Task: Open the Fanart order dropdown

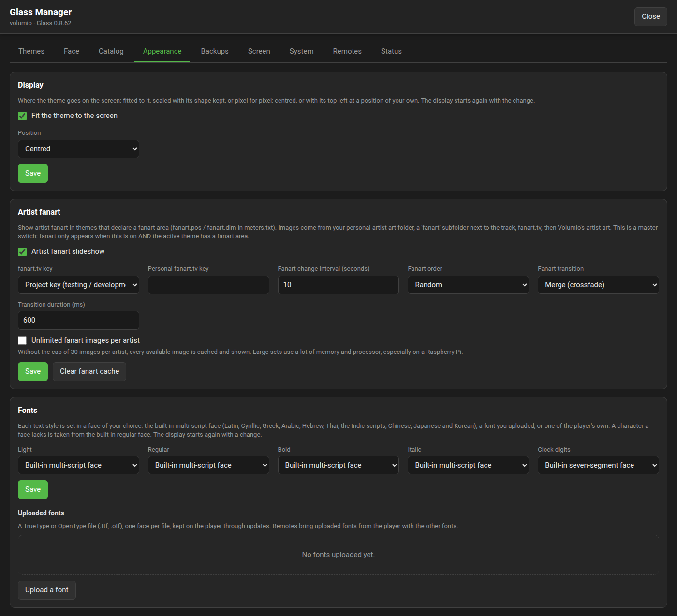Action: coord(468,285)
